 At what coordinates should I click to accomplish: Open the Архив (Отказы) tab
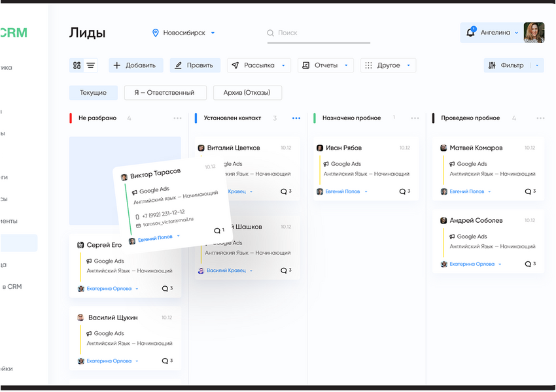pyautogui.click(x=246, y=93)
